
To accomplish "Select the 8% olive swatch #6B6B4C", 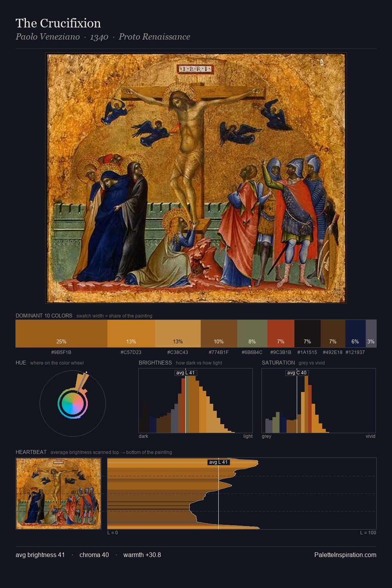I will click(x=252, y=334).
